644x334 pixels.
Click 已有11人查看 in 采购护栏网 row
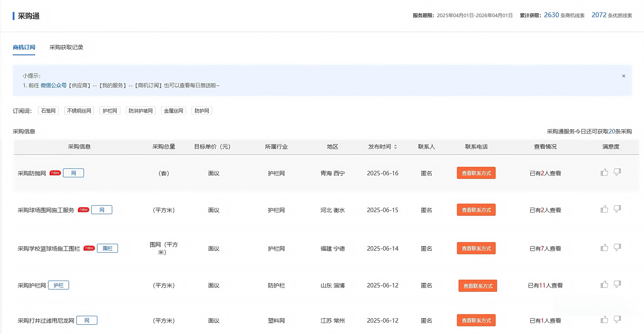tap(545, 285)
